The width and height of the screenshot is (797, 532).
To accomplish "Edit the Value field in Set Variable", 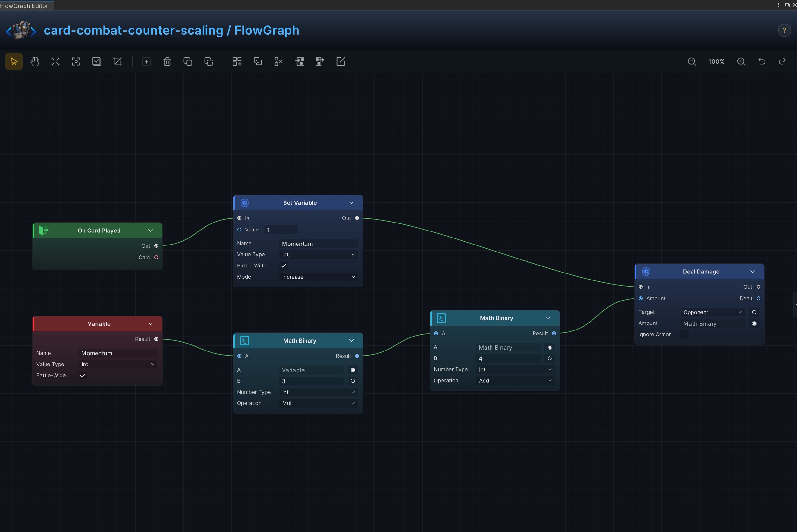I will 281,230.
